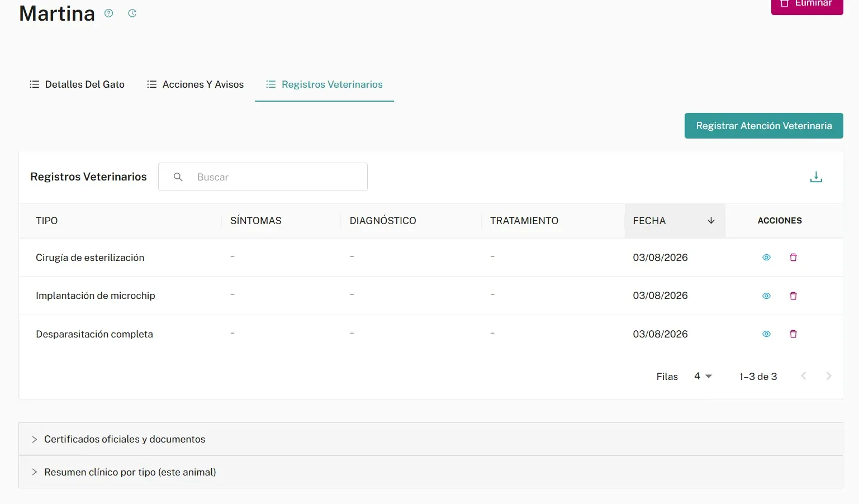
Task: Select the text Desparasitación completa
Action: (94, 334)
